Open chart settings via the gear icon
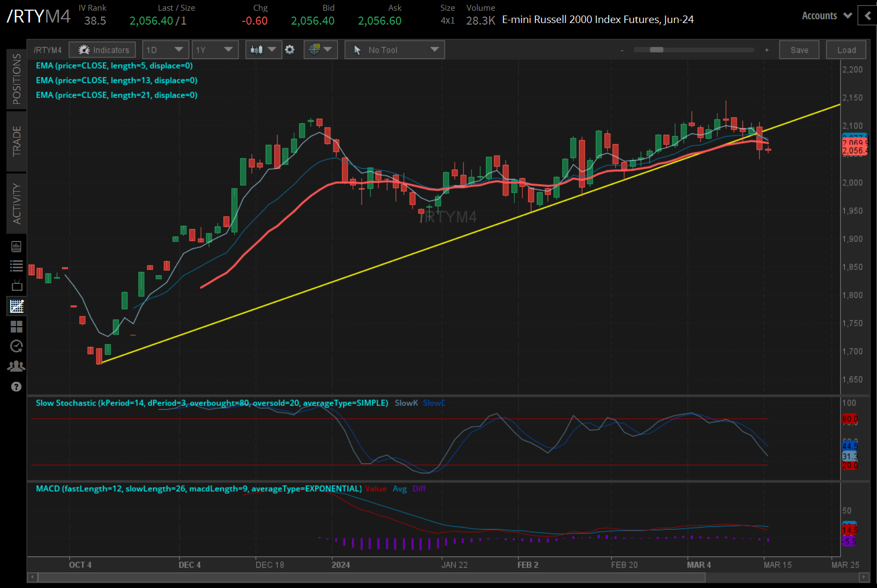877x588 pixels. [x=289, y=49]
